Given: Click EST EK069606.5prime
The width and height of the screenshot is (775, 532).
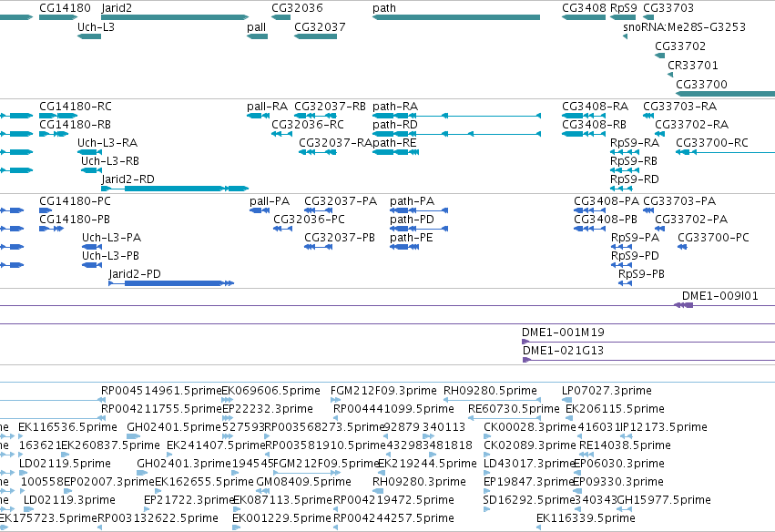Looking at the screenshot, I should [x=270, y=391].
